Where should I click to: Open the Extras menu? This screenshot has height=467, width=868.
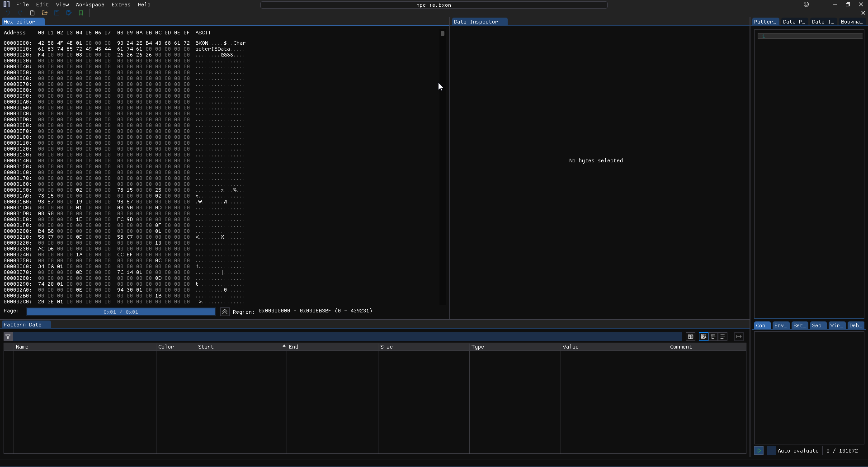click(121, 5)
